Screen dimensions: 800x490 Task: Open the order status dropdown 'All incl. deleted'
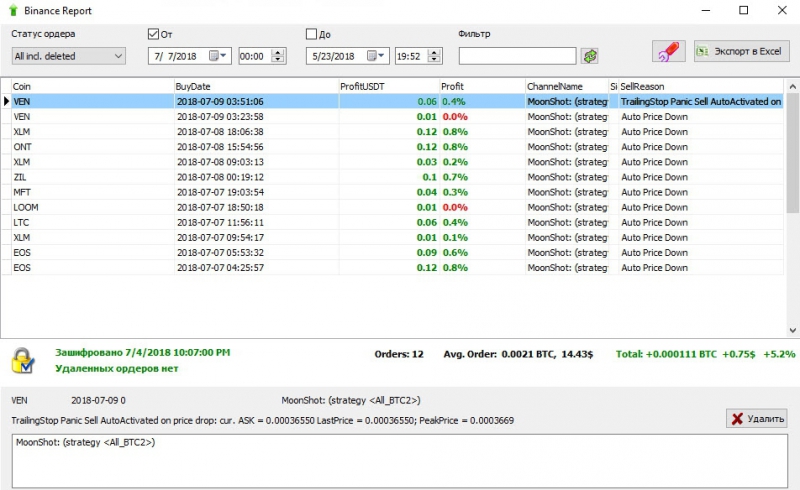pos(69,56)
